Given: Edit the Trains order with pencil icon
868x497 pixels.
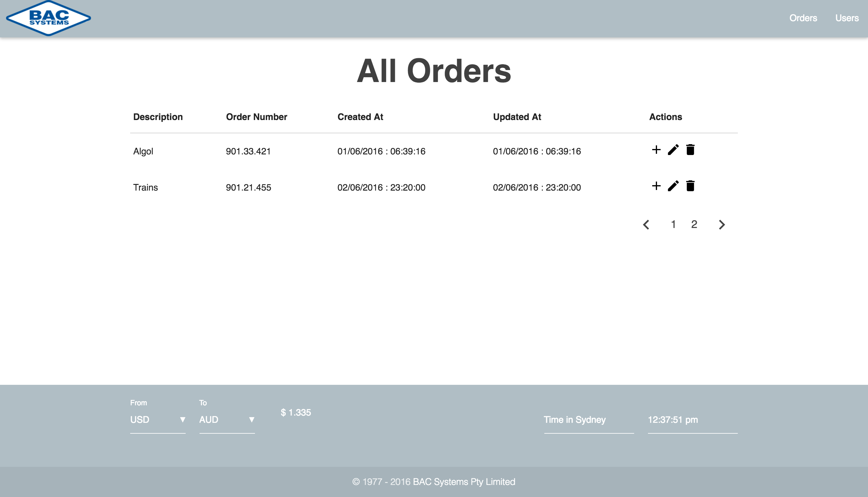Looking at the screenshot, I should click(x=673, y=186).
